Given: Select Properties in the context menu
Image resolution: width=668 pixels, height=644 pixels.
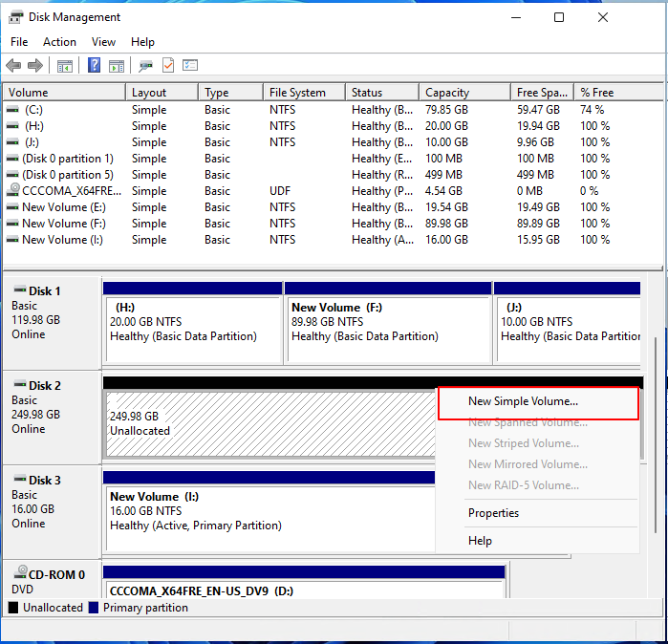Looking at the screenshot, I should click(x=493, y=513).
